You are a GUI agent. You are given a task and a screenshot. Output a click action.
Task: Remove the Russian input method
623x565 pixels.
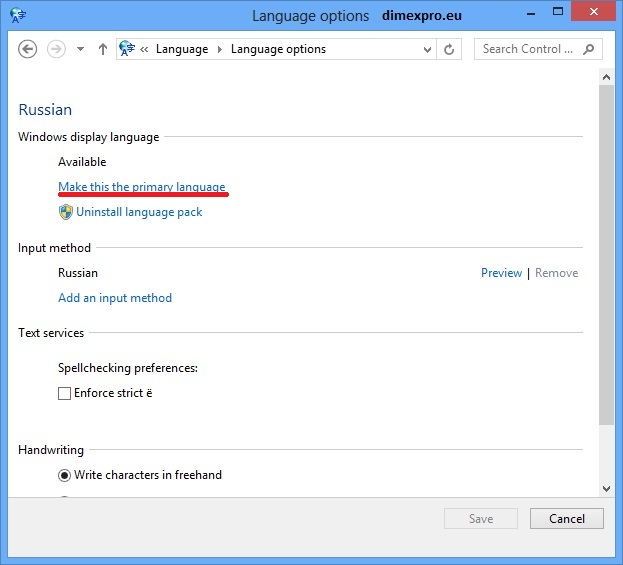coord(556,273)
